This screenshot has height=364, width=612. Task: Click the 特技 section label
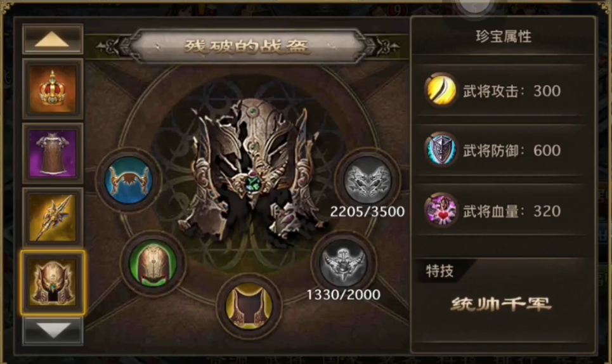[439, 270]
